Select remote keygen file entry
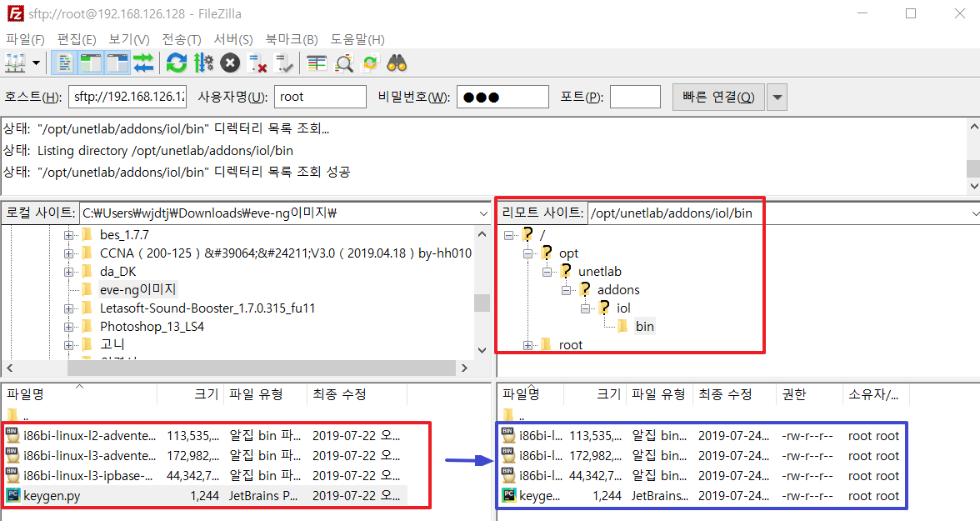Viewport: 980px width, 521px height. (703, 496)
